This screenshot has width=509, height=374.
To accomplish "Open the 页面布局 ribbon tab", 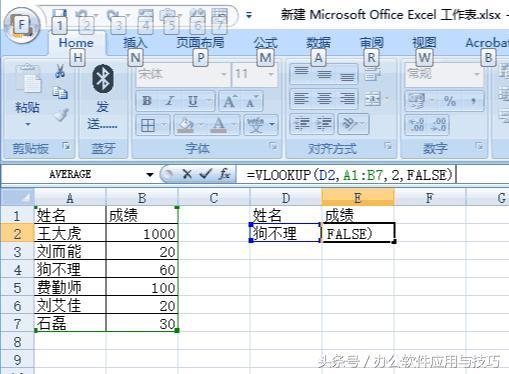I will point(200,43).
